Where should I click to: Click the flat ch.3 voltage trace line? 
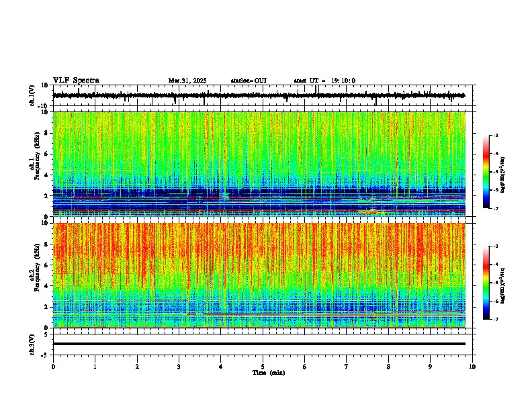(x=259, y=344)
